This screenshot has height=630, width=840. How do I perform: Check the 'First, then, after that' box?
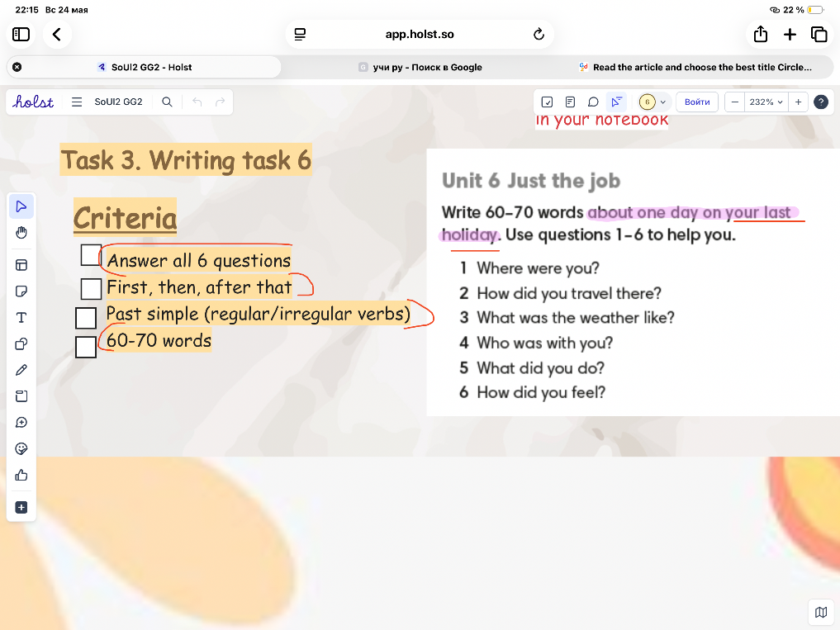(91, 289)
